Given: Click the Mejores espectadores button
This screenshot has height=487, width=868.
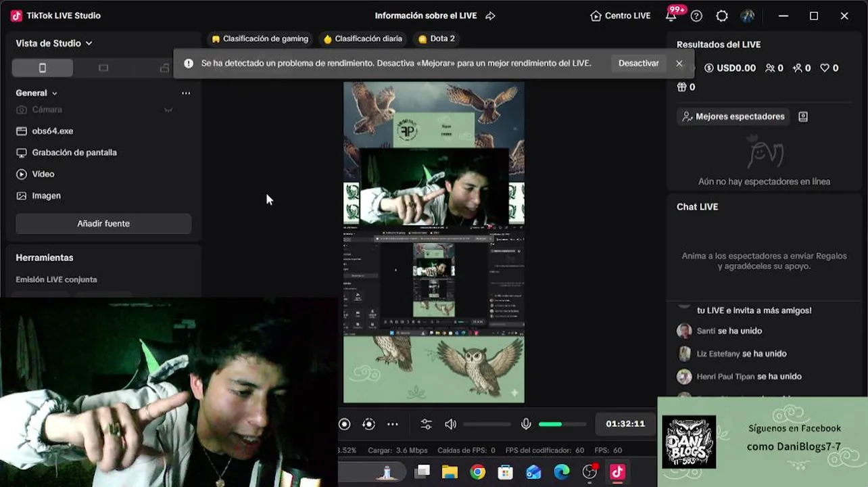Looking at the screenshot, I should 733,116.
